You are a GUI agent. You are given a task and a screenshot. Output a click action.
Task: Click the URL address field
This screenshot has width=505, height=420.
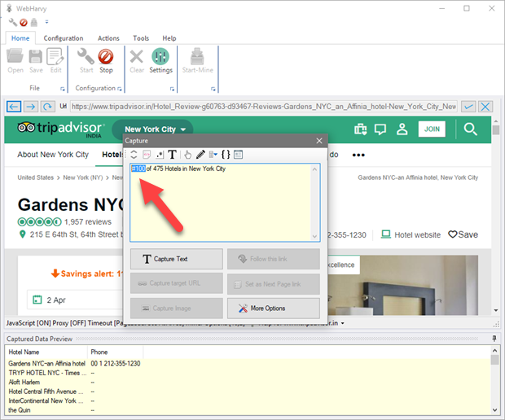[261, 107]
